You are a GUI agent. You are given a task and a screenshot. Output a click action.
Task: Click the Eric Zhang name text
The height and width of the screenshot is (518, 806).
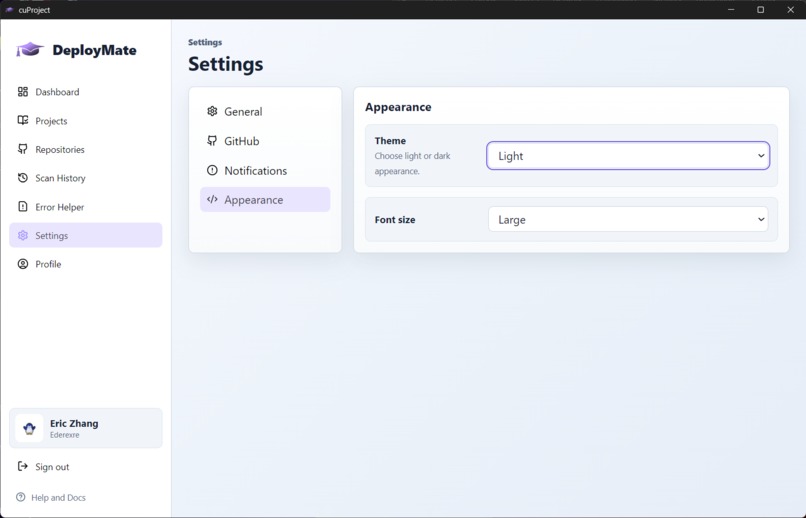(x=74, y=423)
